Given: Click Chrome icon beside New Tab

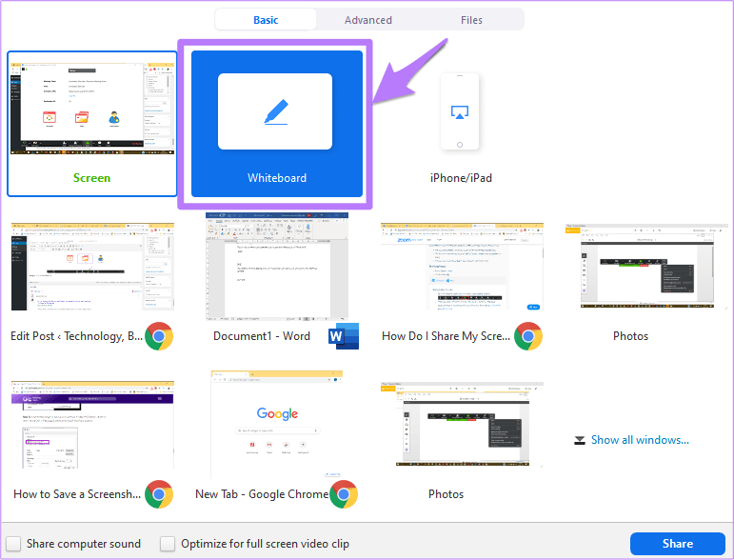Looking at the screenshot, I should tap(344, 494).
